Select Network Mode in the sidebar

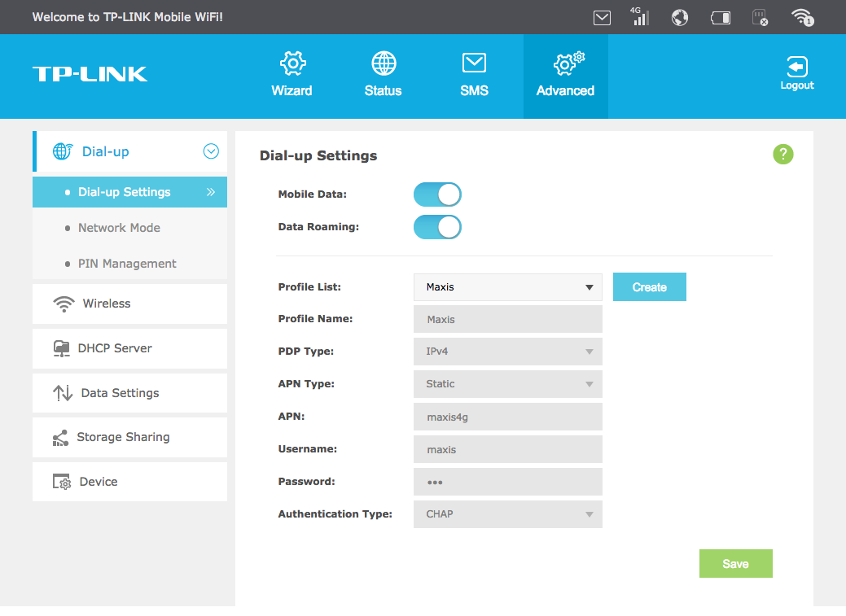(119, 228)
